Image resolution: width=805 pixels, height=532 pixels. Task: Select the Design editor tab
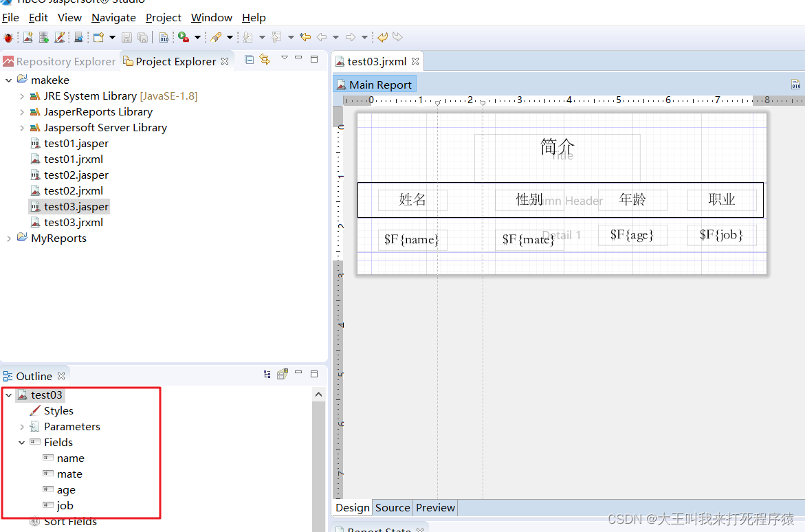click(x=352, y=508)
